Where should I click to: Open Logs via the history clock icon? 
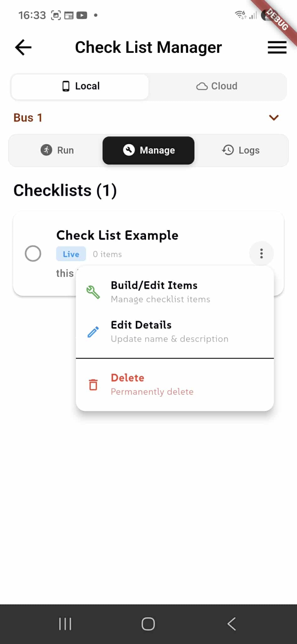point(228,150)
